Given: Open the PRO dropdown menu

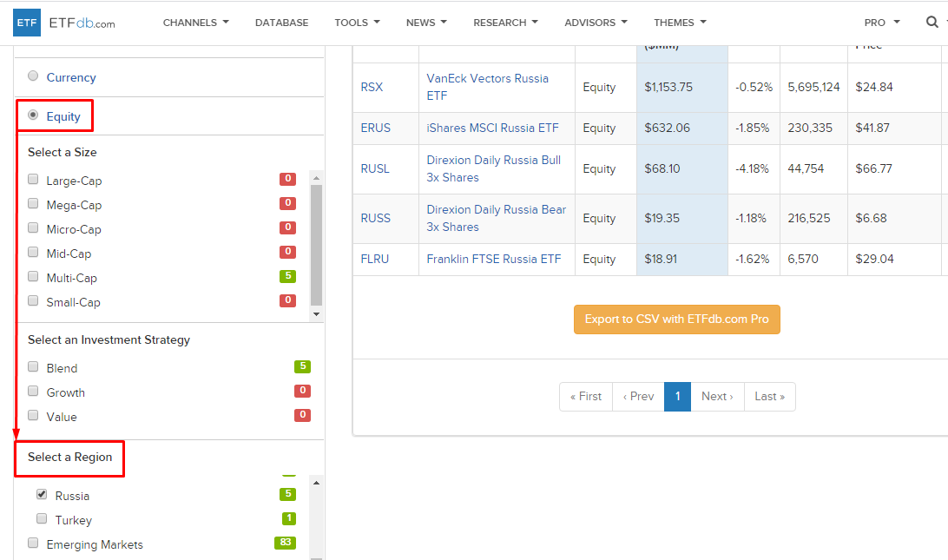Looking at the screenshot, I should (x=882, y=23).
